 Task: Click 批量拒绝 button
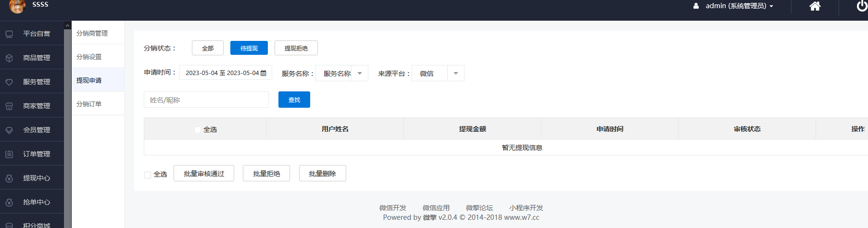266,173
